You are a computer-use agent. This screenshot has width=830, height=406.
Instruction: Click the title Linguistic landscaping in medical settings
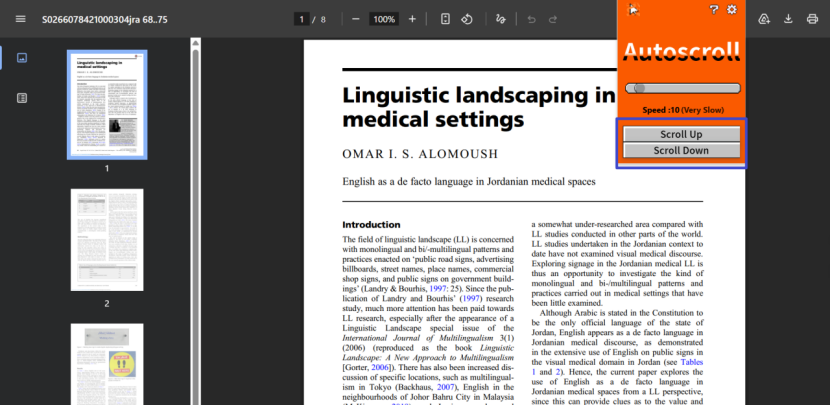[x=479, y=107]
